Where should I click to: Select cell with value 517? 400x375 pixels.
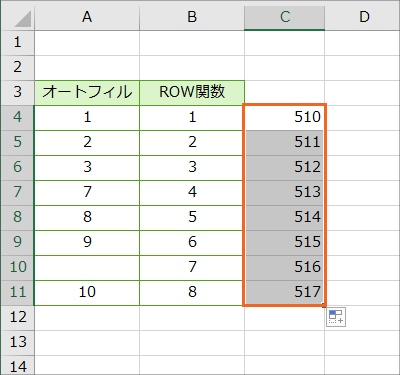(284, 293)
